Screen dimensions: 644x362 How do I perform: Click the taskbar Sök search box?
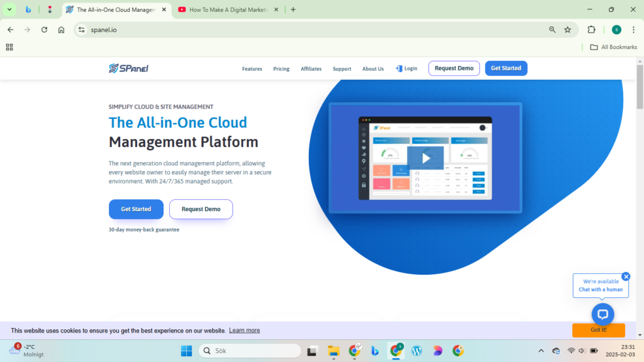click(x=250, y=351)
